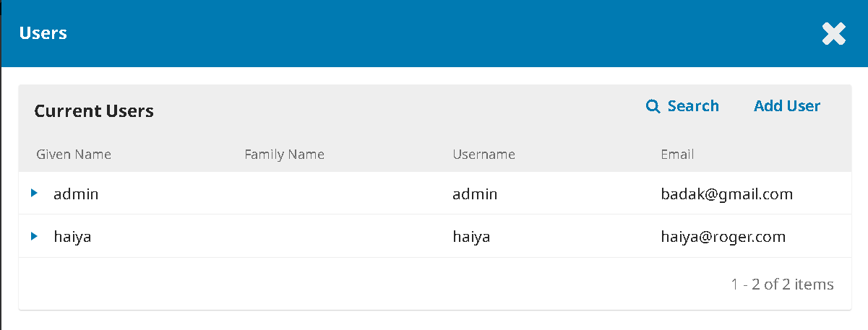Expand the haiya user row arrow
Image resolution: width=868 pixels, height=330 pixels.
tap(34, 236)
